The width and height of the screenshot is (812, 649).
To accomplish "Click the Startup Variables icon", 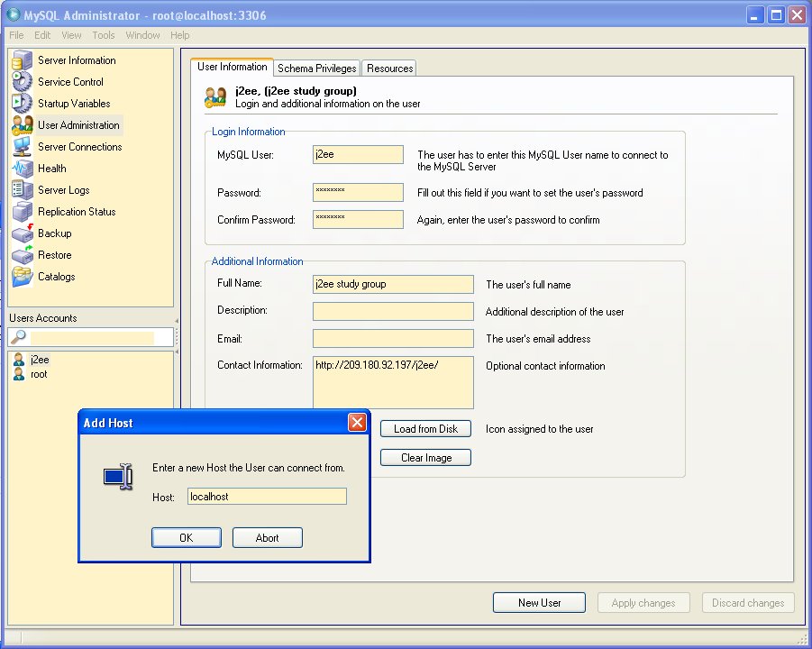I will [x=23, y=103].
